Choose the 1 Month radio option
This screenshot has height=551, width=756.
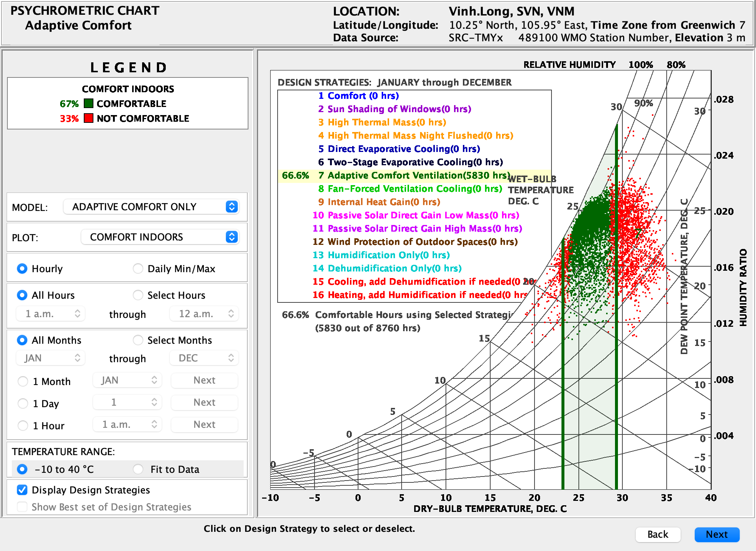click(x=23, y=381)
